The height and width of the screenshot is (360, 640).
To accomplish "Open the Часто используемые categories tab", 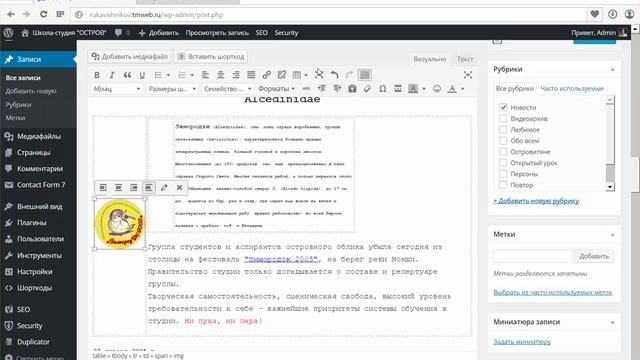I will [x=572, y=88].
